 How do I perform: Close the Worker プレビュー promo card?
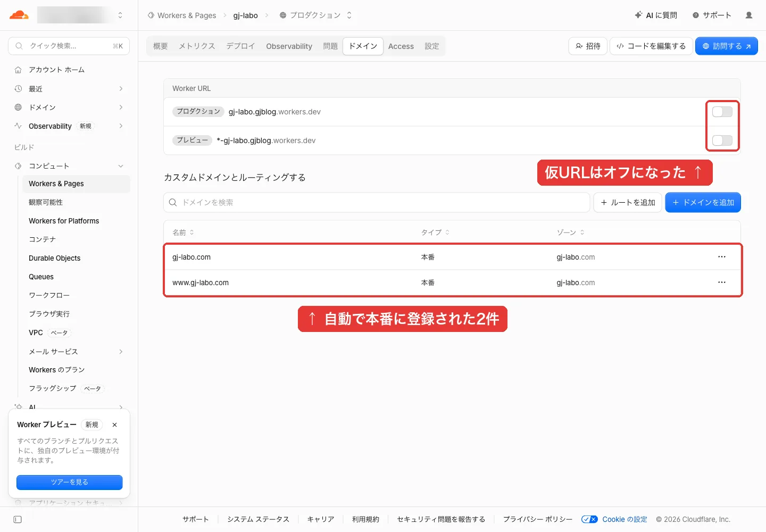[x=114, y=425]
